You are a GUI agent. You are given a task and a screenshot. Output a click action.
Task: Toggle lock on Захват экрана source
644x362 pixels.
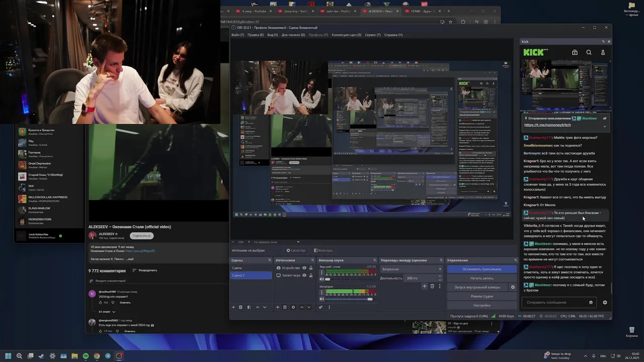pos(311,276)
